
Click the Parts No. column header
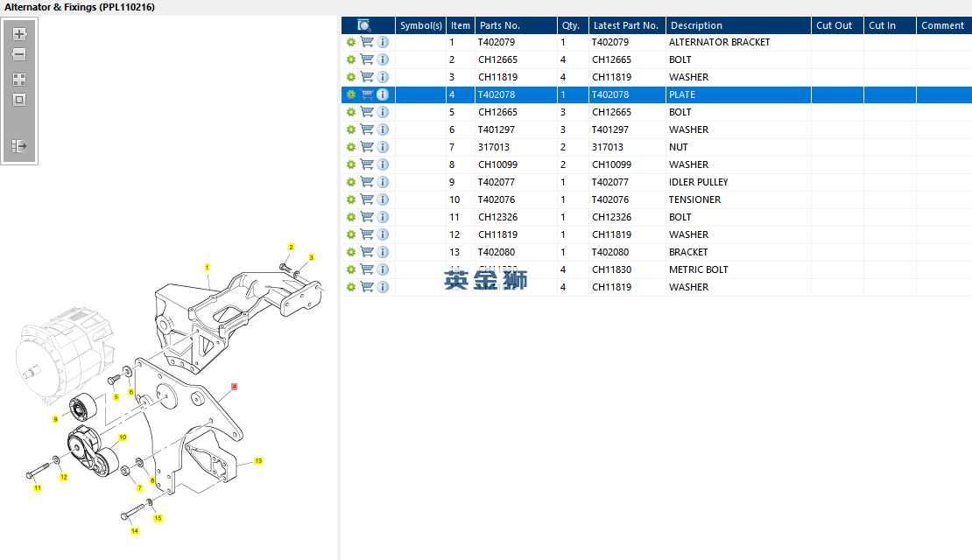pyautogui.click(x=516, y=25)
